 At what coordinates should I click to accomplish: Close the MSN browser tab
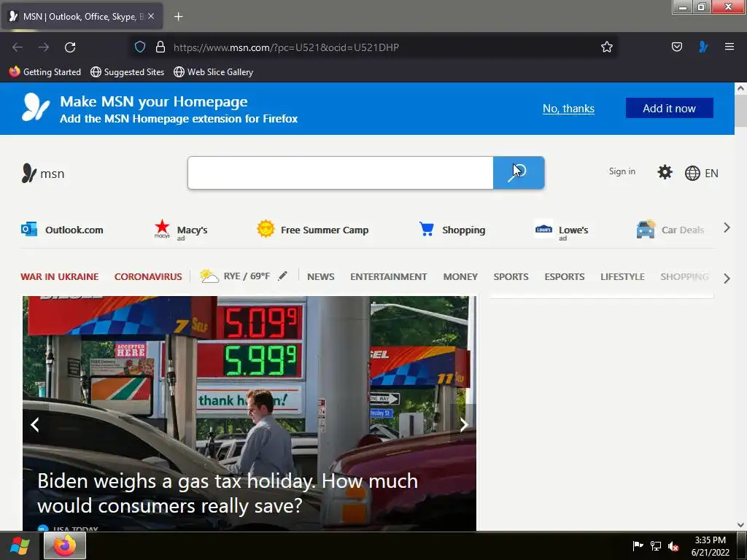[151, 16]
